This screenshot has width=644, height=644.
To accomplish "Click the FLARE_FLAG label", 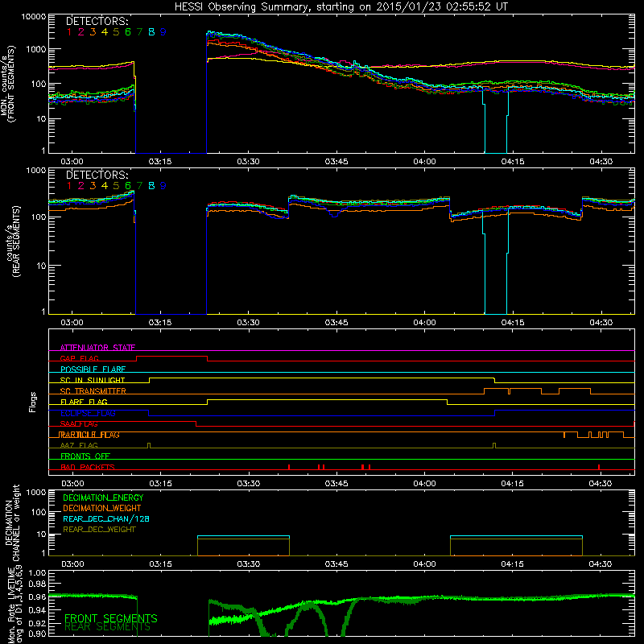I will click(84, 402).
